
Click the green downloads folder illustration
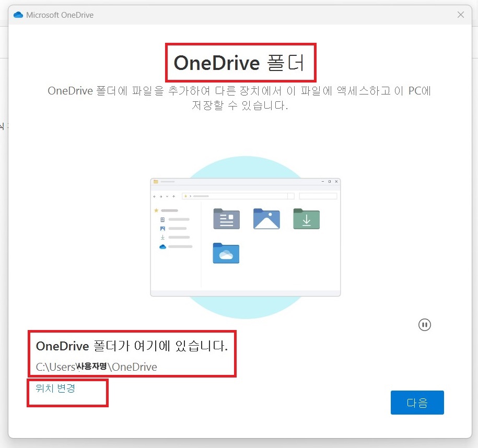click(306, 218)
